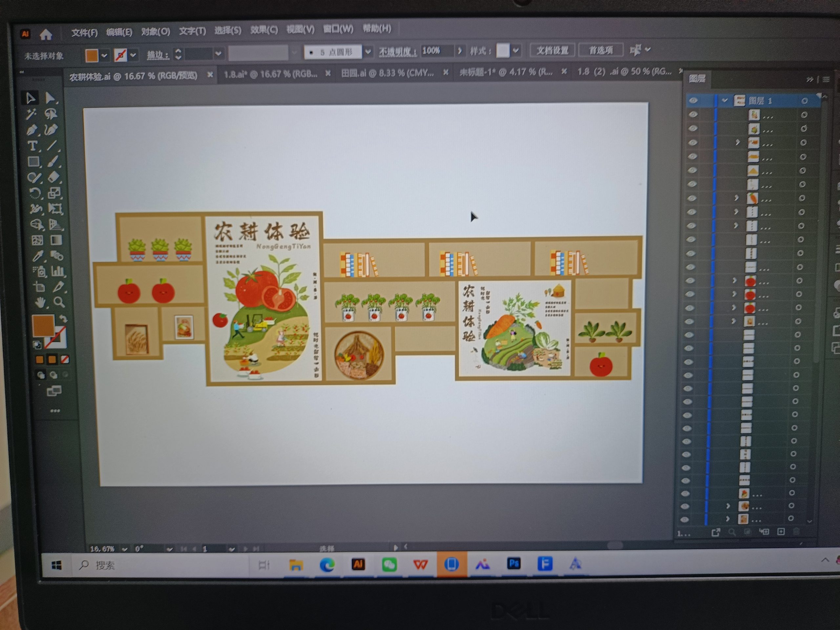Viewport: 840px width, 630px height.
Task: Toggle visibility of the bottom sublayer
Action: pos(684,519)
